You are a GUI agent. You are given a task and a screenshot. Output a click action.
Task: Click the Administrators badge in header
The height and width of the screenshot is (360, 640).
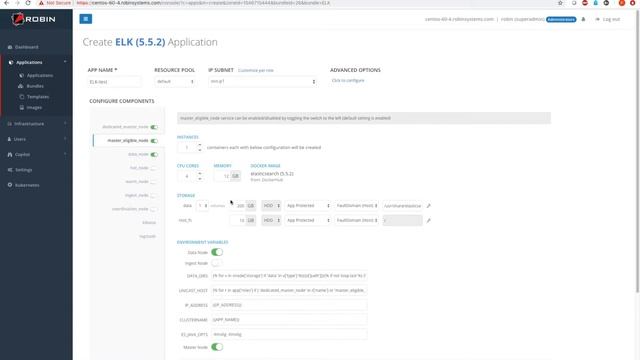(x=561, y=19)
